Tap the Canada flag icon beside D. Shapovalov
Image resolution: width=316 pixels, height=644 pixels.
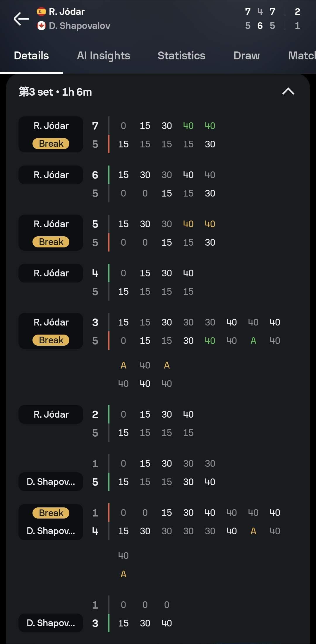click(x=41, y=26)
